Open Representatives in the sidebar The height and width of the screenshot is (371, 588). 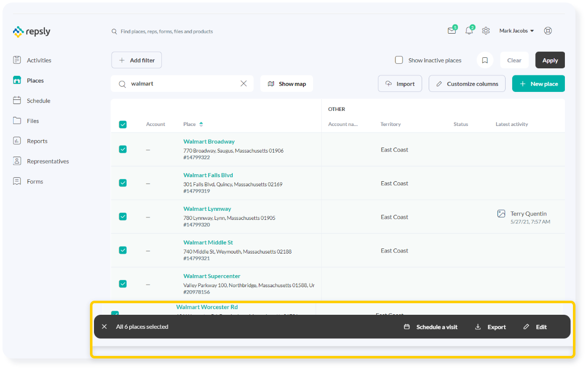coord(48,162)
